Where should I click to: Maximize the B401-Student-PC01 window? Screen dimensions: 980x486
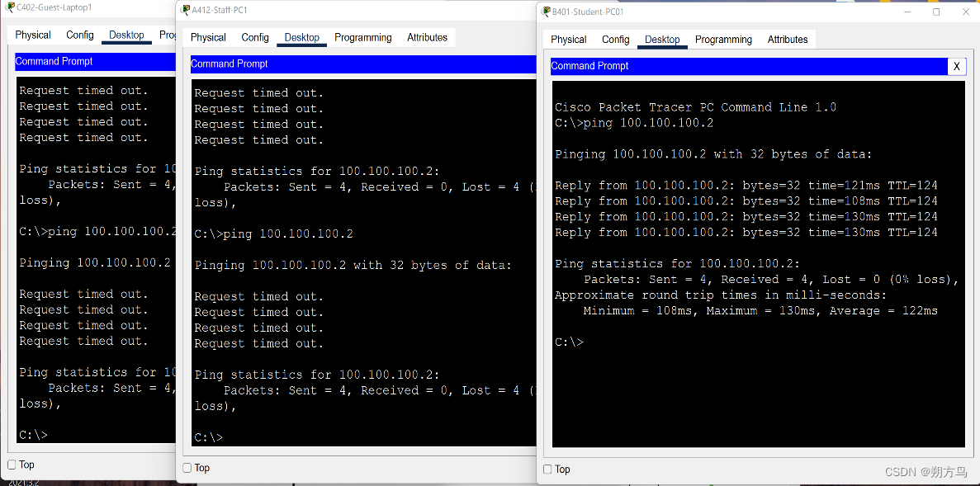936,12
